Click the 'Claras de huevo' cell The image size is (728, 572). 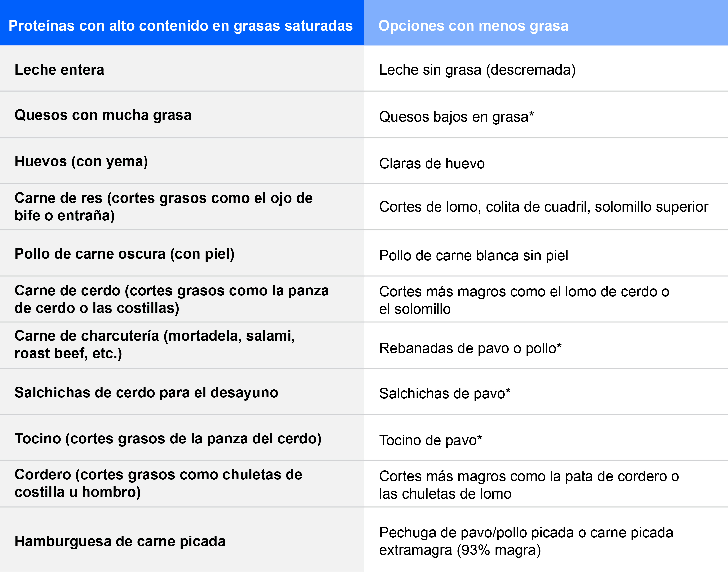pos(432,163)
